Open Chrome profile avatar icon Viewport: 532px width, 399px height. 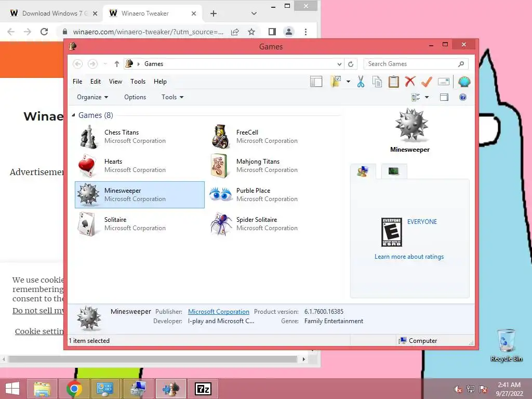coord(289,32)
